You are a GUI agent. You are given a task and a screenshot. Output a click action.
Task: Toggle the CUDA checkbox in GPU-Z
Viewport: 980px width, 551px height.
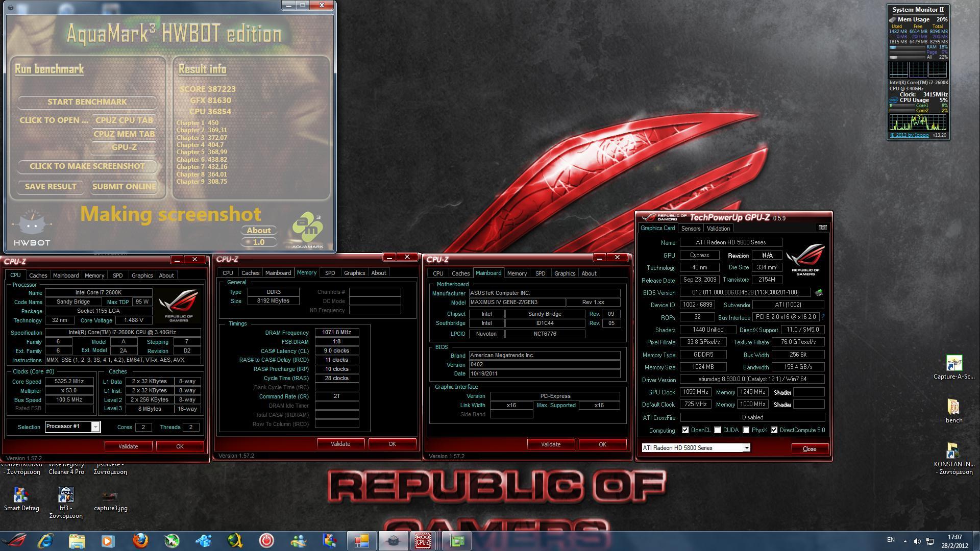(717, 430)
